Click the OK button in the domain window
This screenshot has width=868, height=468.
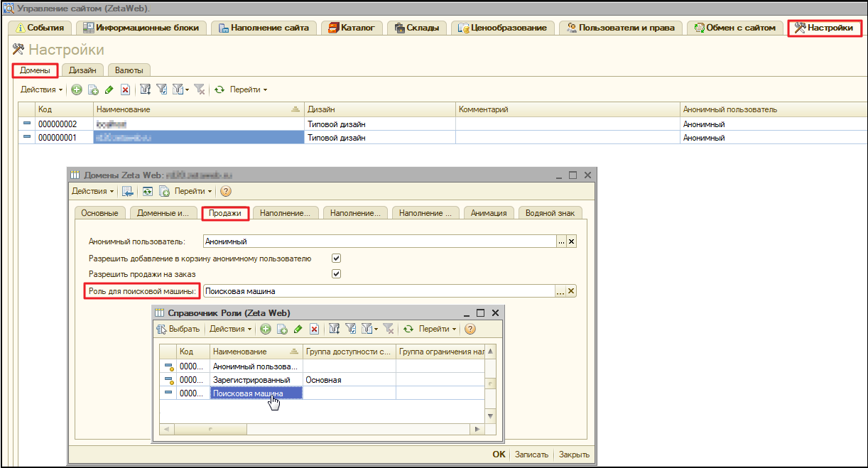[499, 455]
